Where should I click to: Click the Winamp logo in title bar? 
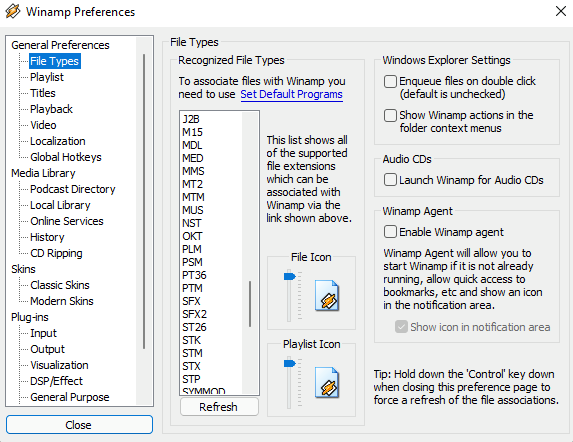click(x=13, y=11)
